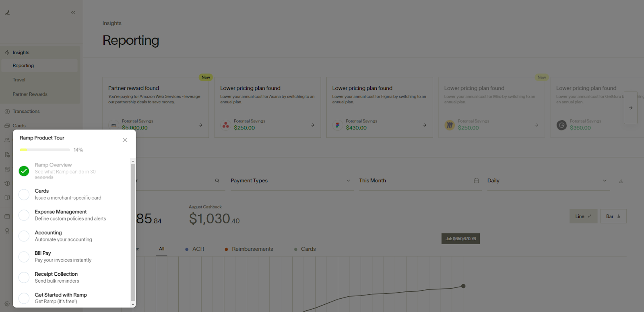This screenshot has height=312, width=644.
Task: Click the Transactions dollar icon
Action: click(x=7, y=111)
